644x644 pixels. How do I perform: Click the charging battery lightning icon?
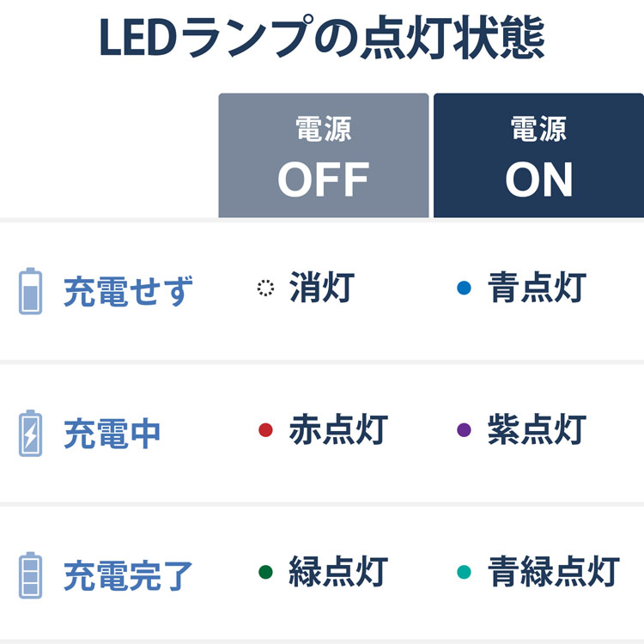point(30,433)
